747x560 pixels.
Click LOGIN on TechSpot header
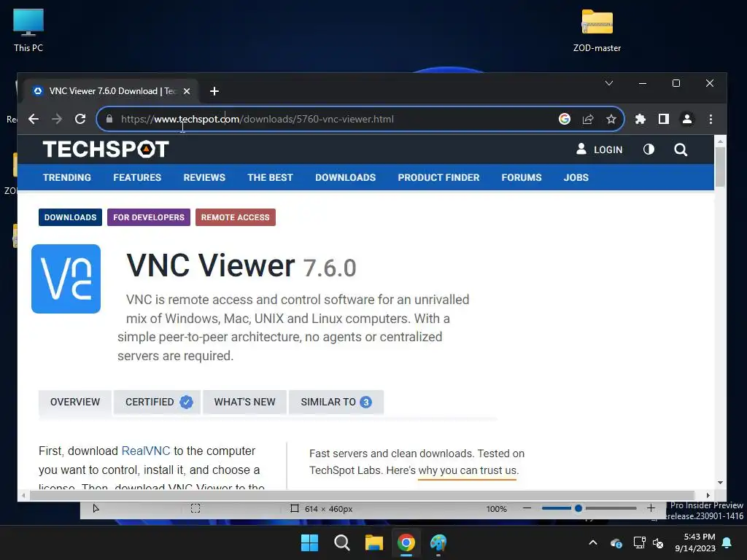600,149
